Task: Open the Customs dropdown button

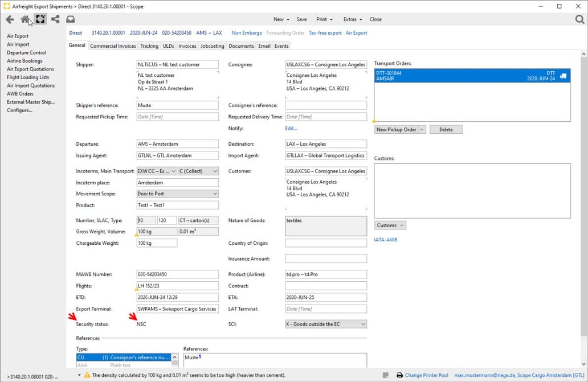Action: click(x=390, y=225)
